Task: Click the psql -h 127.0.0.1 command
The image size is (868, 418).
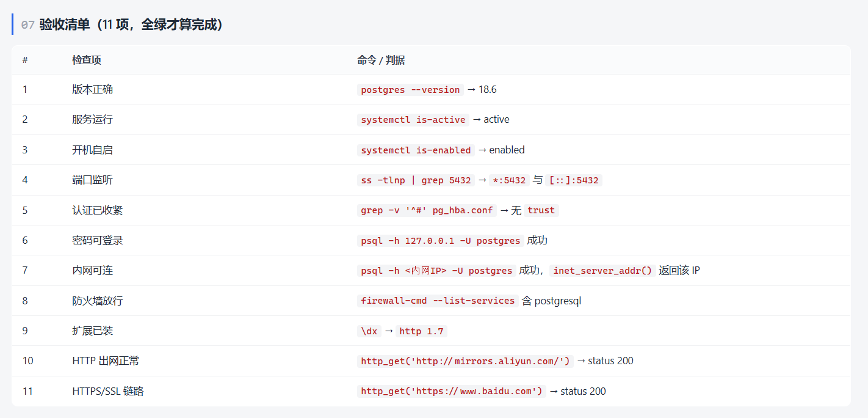Action: (x=441, y=241)
